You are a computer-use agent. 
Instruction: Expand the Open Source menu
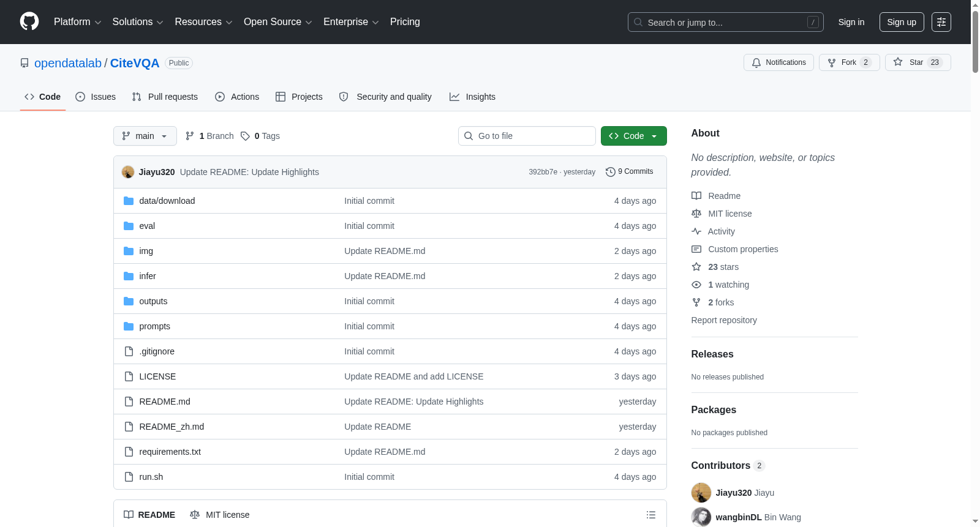[278, 22]
